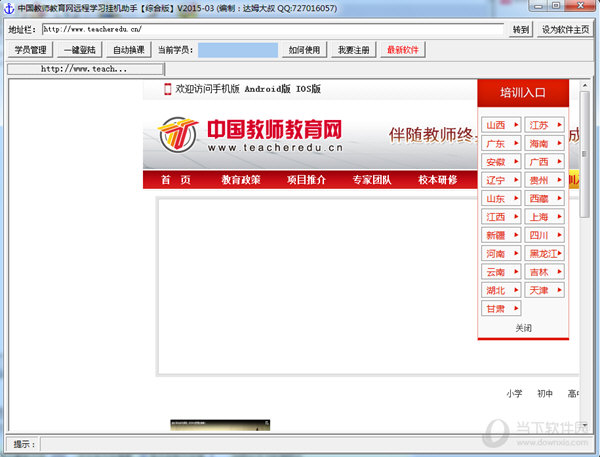Screen dimensions: 600x457
Task: Maximize the application window
Action: pyautogui.click(x=556, y=6)
